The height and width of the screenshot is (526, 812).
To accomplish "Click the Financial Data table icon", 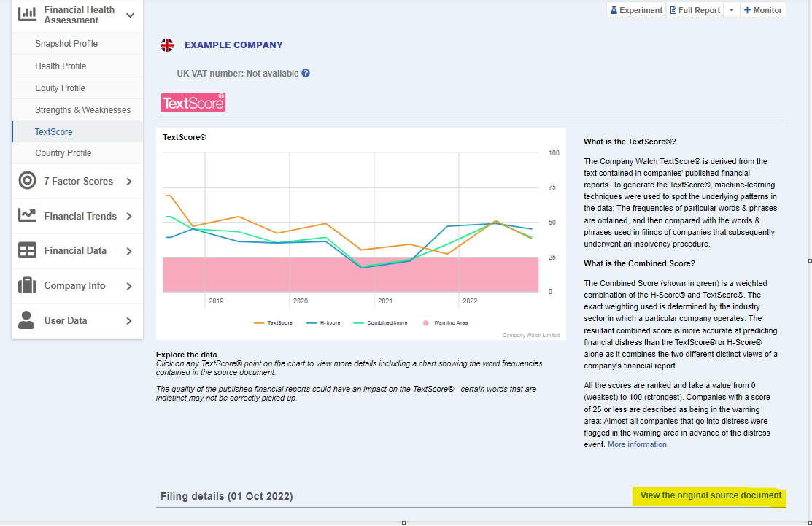I will 27,250.
